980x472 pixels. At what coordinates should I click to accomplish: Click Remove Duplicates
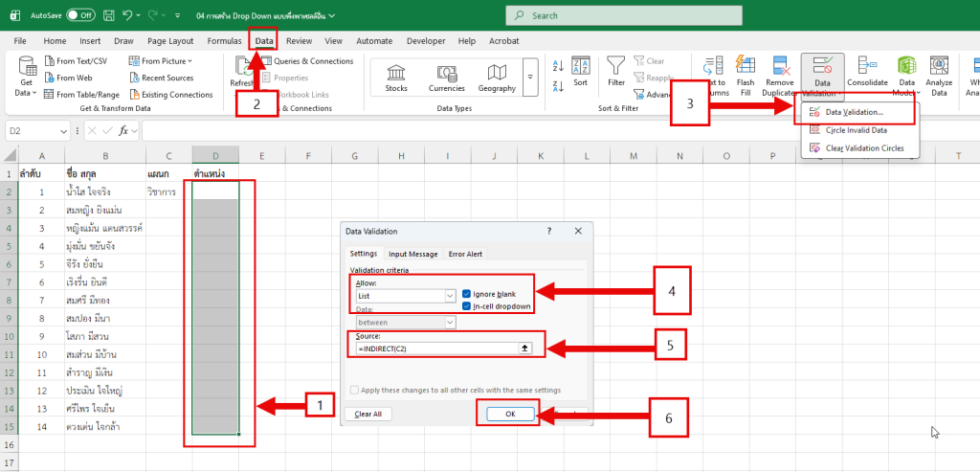click(778, 77)
